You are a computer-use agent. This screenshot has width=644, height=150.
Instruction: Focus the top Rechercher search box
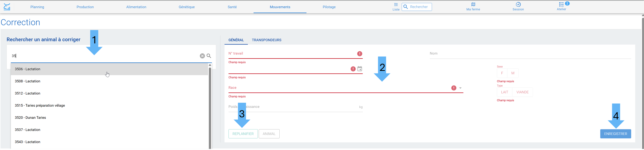coord(417,7)
